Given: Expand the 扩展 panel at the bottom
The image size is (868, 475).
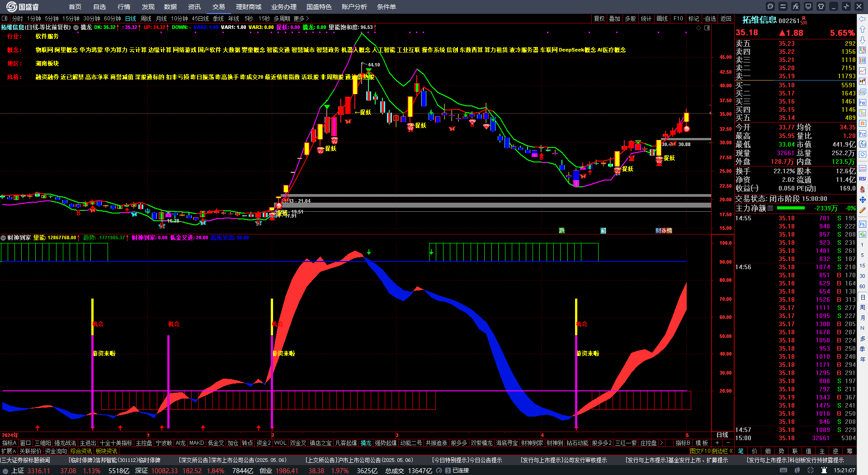Looking at the screenshot, I should 9,451.
